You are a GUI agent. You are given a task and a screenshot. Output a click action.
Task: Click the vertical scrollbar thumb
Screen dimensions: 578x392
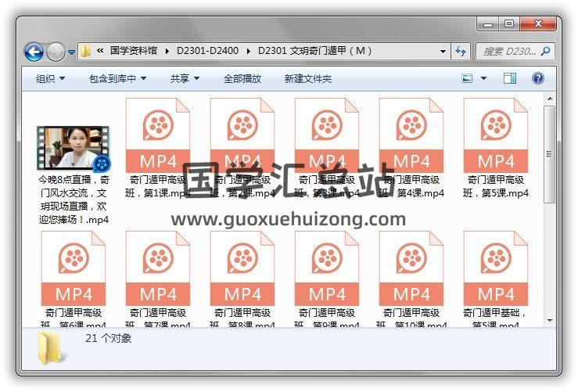coord(550,154)
